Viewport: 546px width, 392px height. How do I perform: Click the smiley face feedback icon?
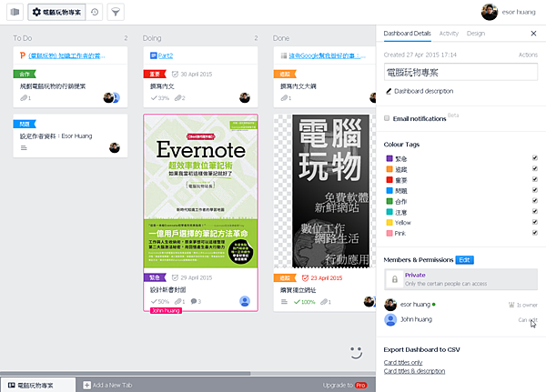tap(356, 352)
